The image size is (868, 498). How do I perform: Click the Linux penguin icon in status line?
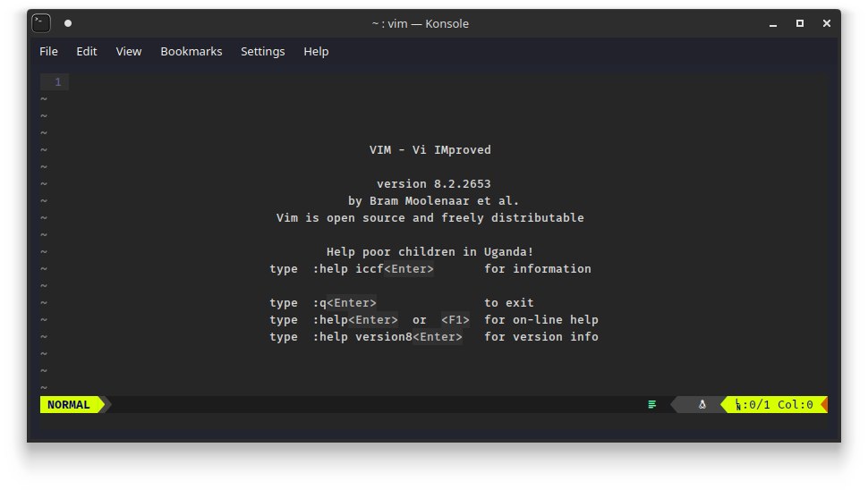tap(702, 404)
